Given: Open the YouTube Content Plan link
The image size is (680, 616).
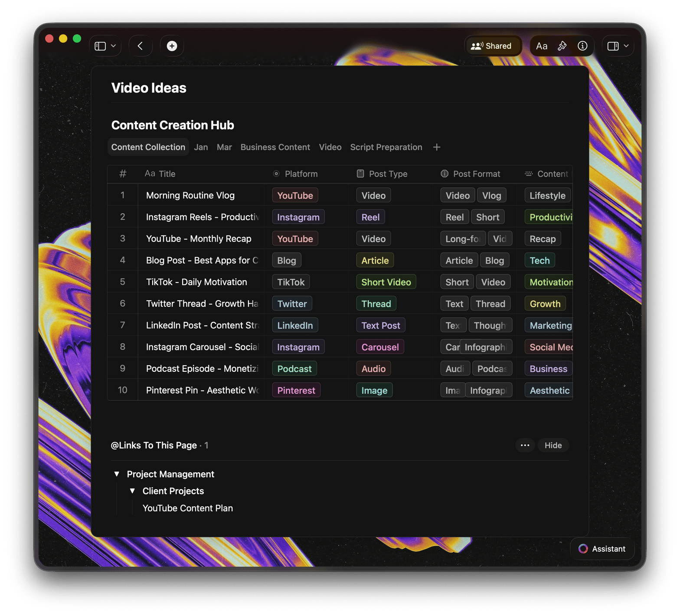Looking at the screenshot, I should click(187, 508).
